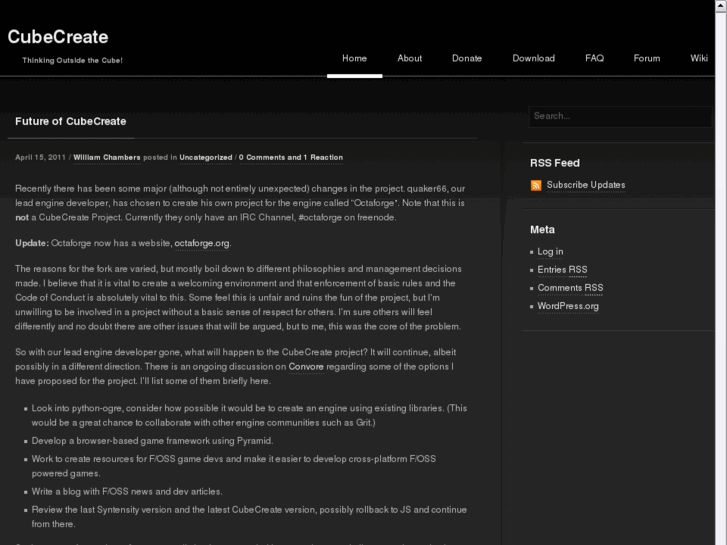The width and height of the screenshot is (727, 545).
Task: Click author William Chambers link
Action: click(x=107, y=157)
